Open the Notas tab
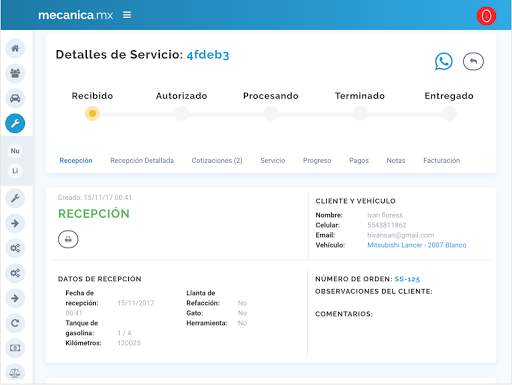This screenshot has height=385, width=512. 396,160
